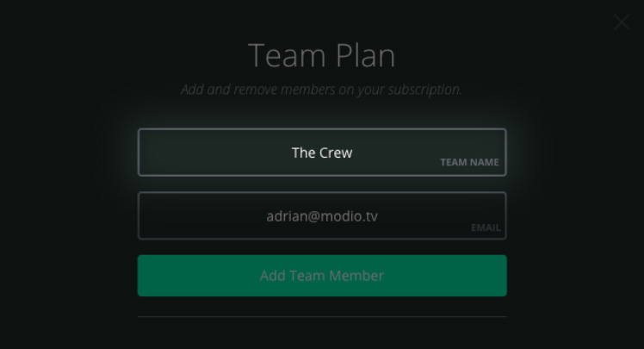The image size is (644, 349).
Task: Click the word "Plan" in the title
Action: coord(365,55)
